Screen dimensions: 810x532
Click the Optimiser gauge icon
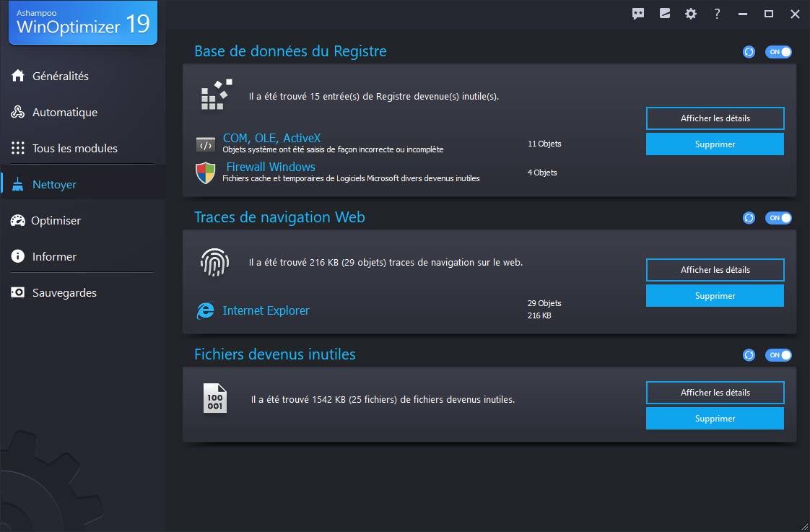pos(17,221)
